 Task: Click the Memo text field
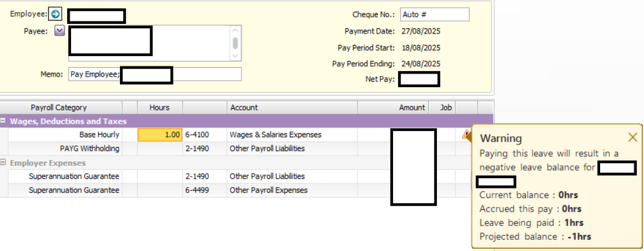point(155,74)
